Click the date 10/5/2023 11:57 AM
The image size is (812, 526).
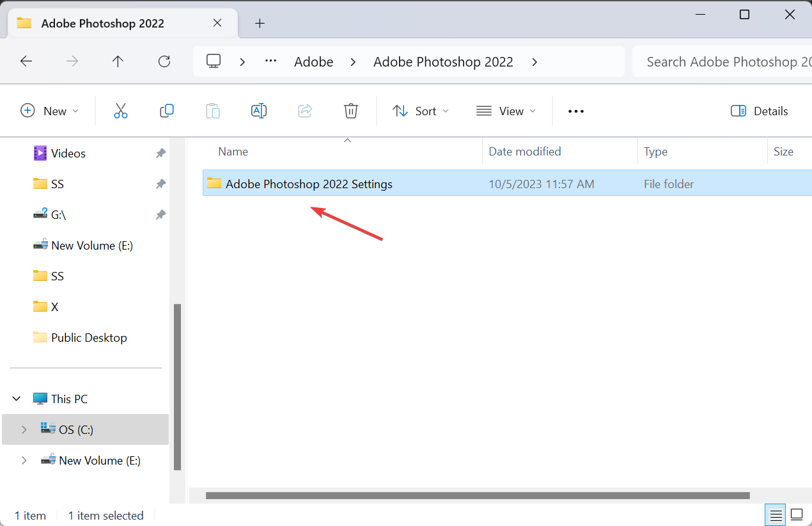click(x=542, y=184)
